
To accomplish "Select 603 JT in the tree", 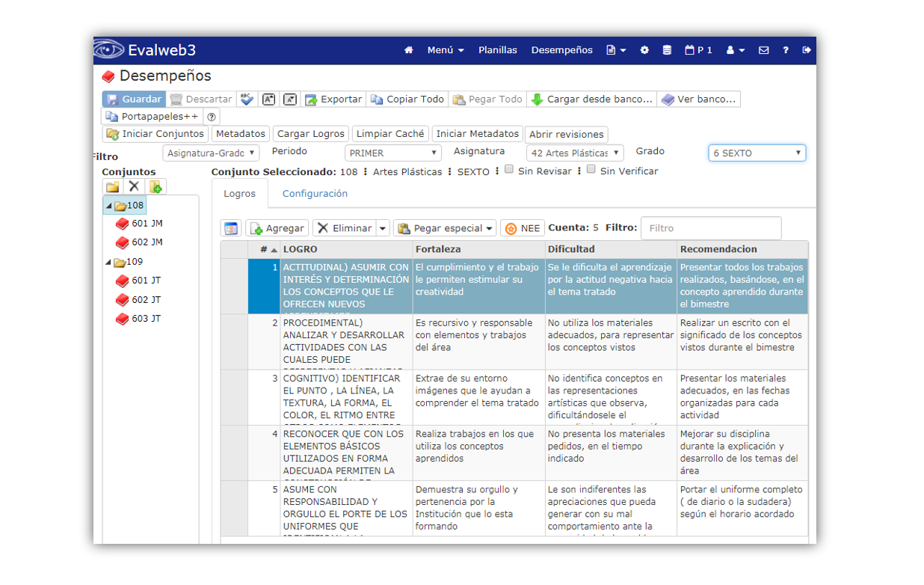I will pyautogui.click(x=146, y=319).
